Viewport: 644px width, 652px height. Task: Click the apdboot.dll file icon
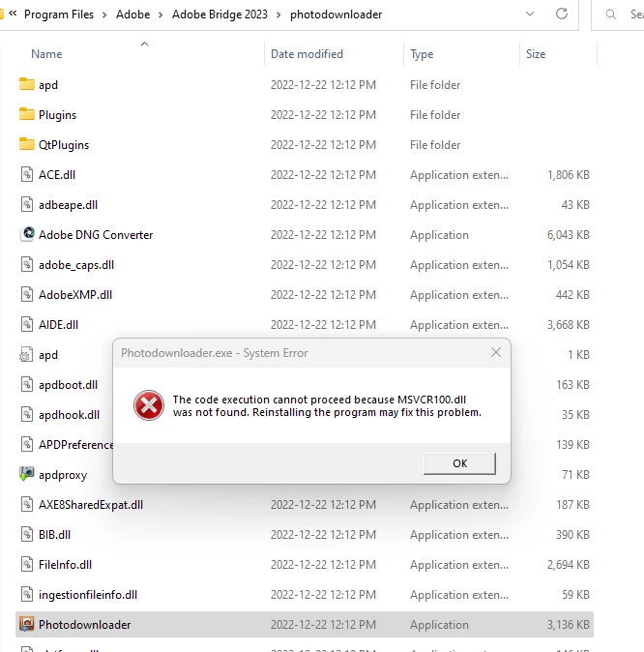tap(27, 384)
